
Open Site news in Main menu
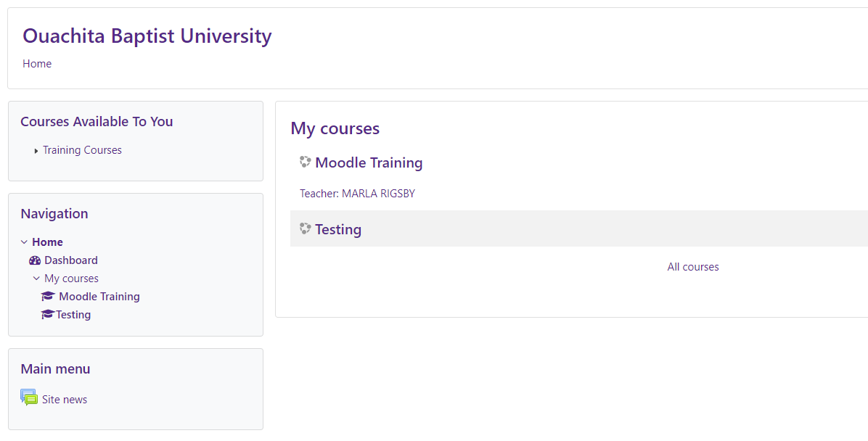tap(64, 400)
